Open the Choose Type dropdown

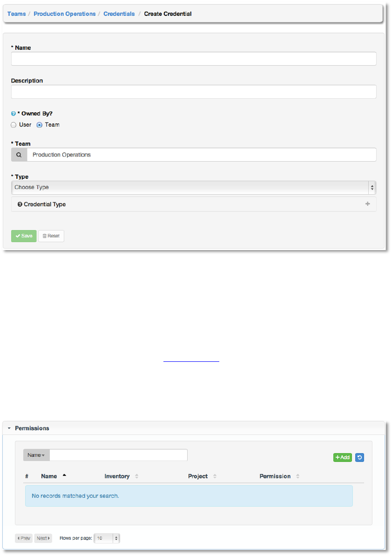click(193, 187)
